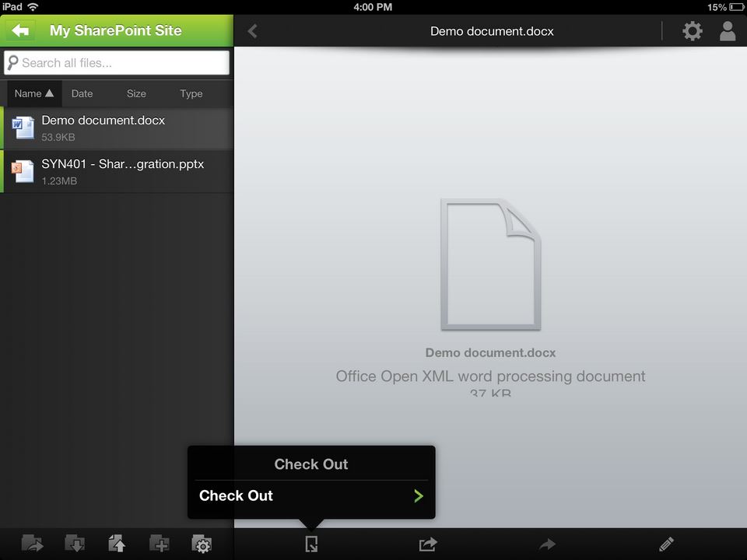The height and width of the screenshot is (560, 747).
Task: Click the check out document icon
Action: [311, 544]
